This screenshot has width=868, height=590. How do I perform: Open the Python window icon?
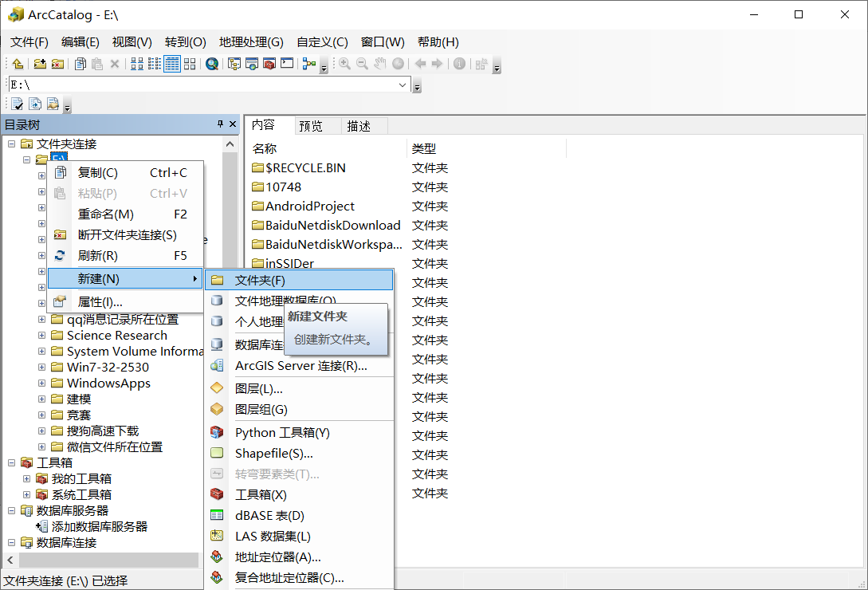287,63
